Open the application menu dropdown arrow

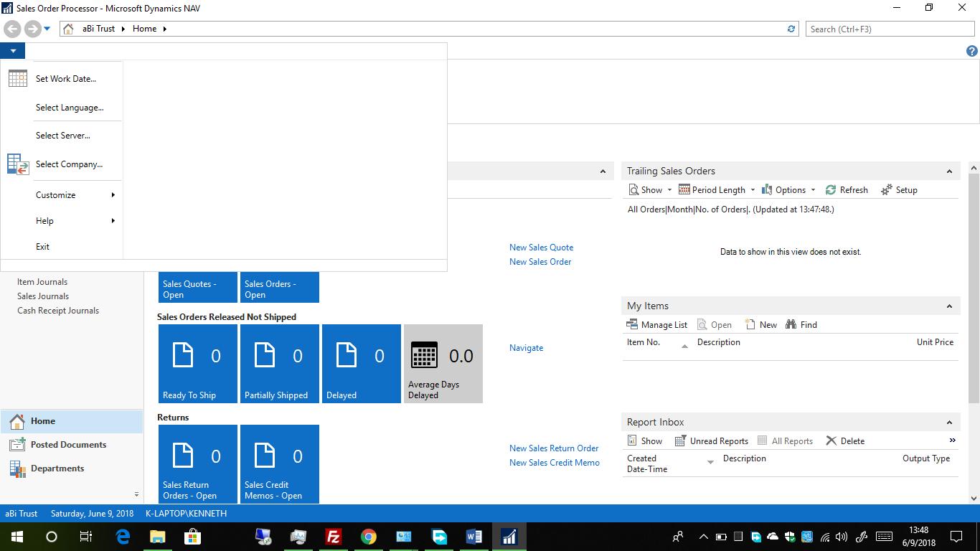click(x=13, y=51)
